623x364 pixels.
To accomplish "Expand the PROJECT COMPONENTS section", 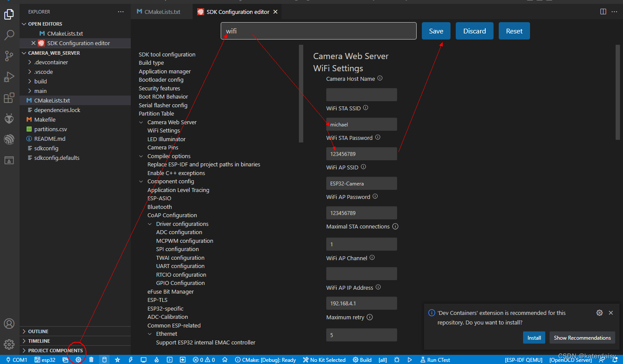I will (75, 351).
